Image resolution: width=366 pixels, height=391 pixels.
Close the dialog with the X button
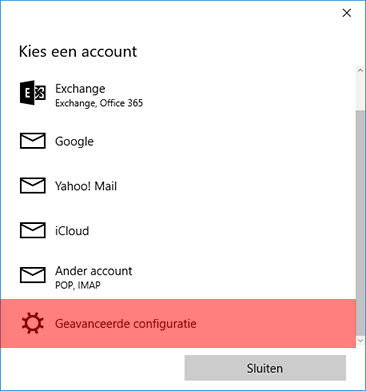(x=347, y=13)
